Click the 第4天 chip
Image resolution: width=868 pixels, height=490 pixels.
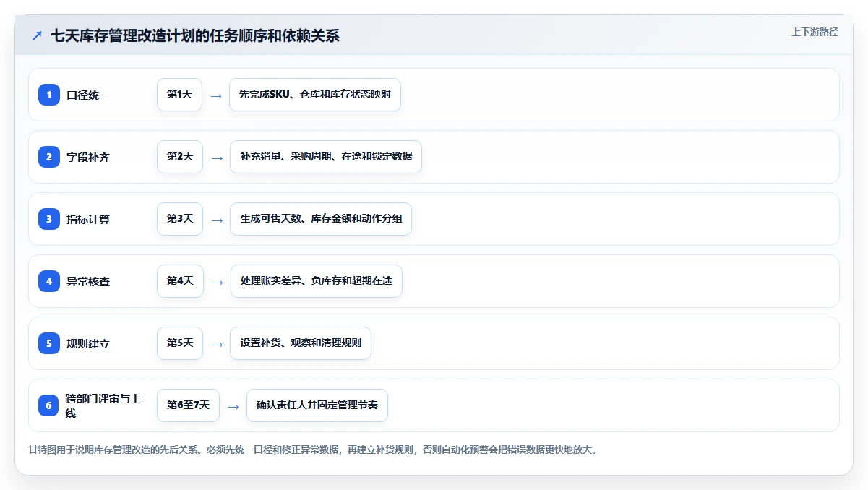(x=180, y=281)
